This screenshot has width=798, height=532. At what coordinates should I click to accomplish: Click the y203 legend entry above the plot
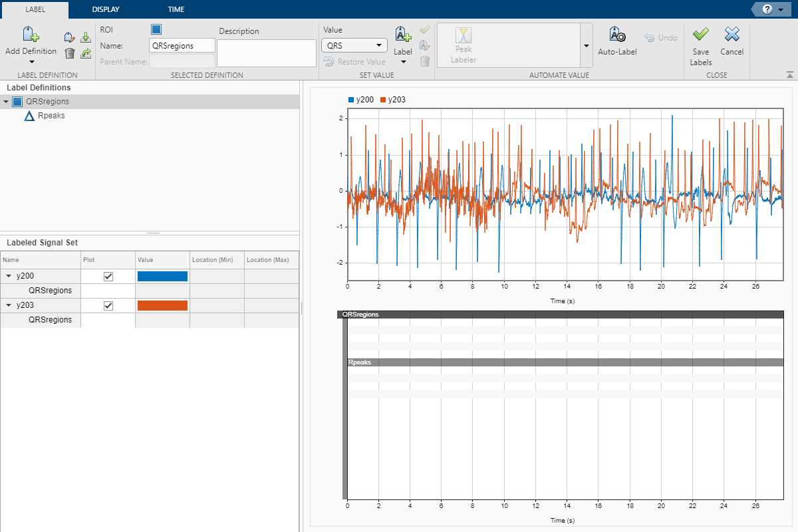[393, 100]
